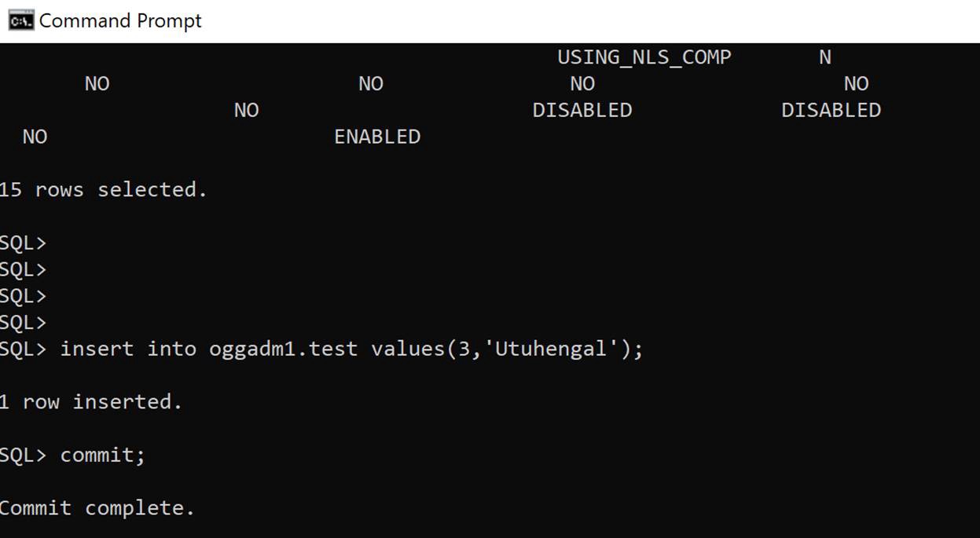Viewport: 980px width, 538px height.
Task: Click the commit; command text
Action: (x=103, y=455)
